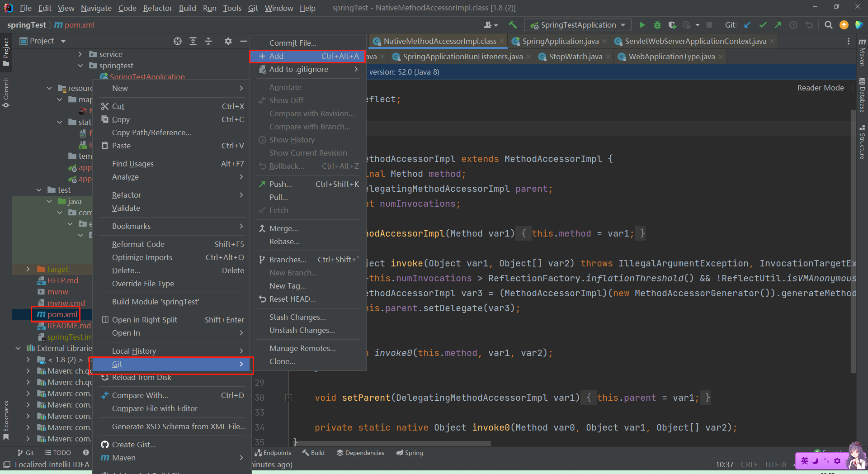Expand the New submenu

coord(171,88)
